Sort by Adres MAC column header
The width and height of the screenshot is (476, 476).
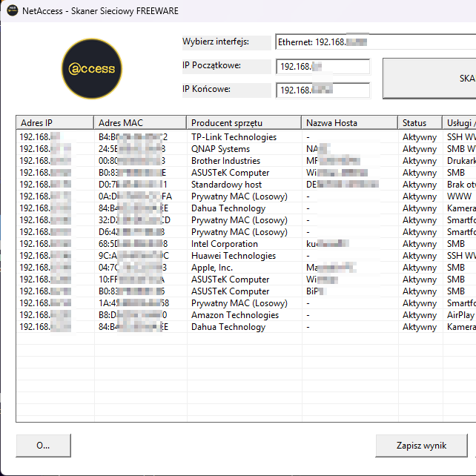pyautogui.click(x=140, y=122)
